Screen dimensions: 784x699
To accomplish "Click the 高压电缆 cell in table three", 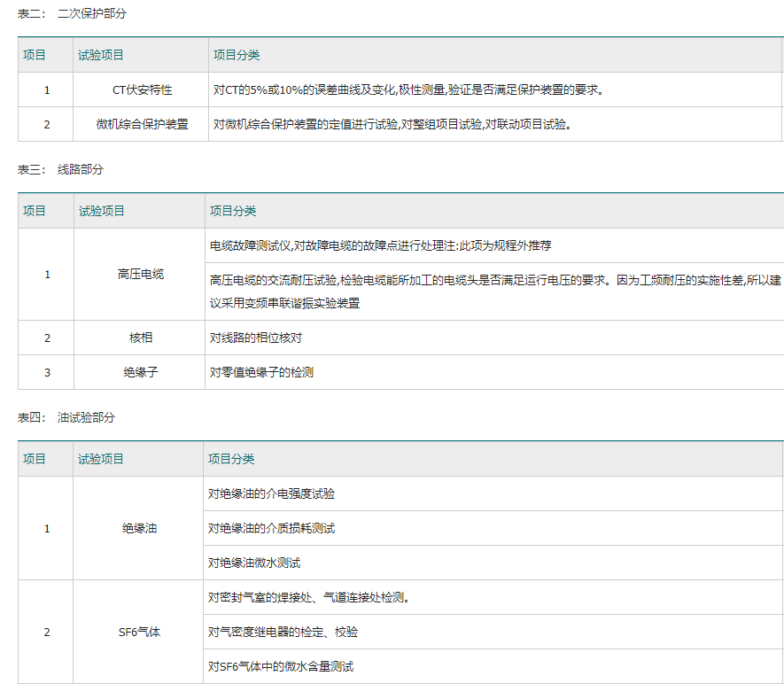I will point(140,275).
